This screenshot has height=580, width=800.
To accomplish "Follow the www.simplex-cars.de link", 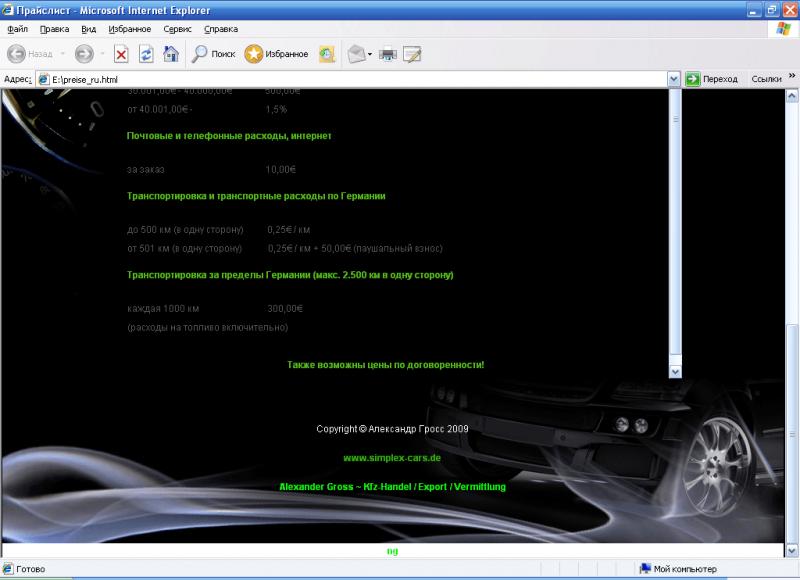I will tap(392, 458).
